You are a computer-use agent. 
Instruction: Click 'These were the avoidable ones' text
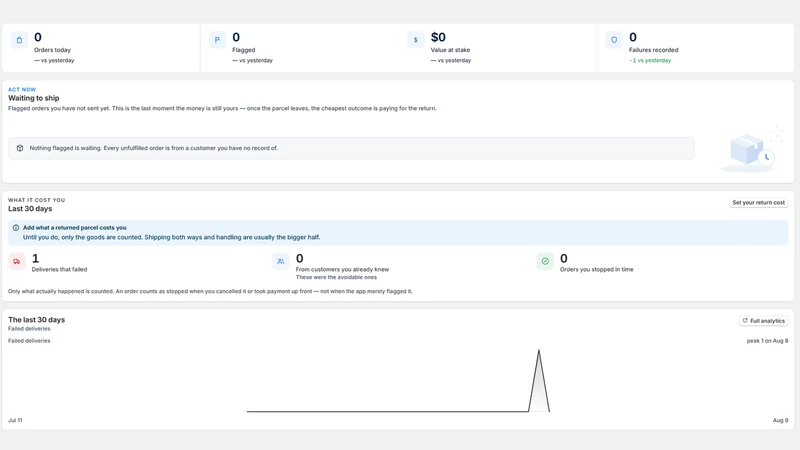[336, 278]
